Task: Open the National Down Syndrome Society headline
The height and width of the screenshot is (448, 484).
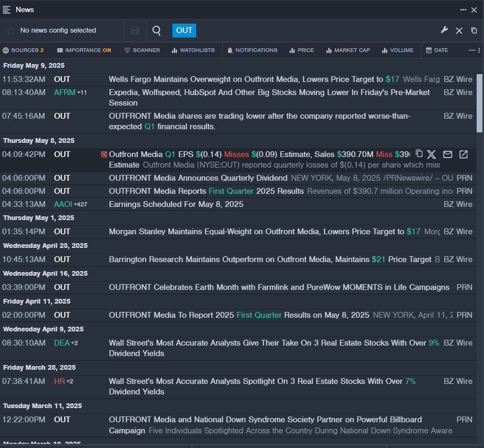Action: [x=265, y=425]
